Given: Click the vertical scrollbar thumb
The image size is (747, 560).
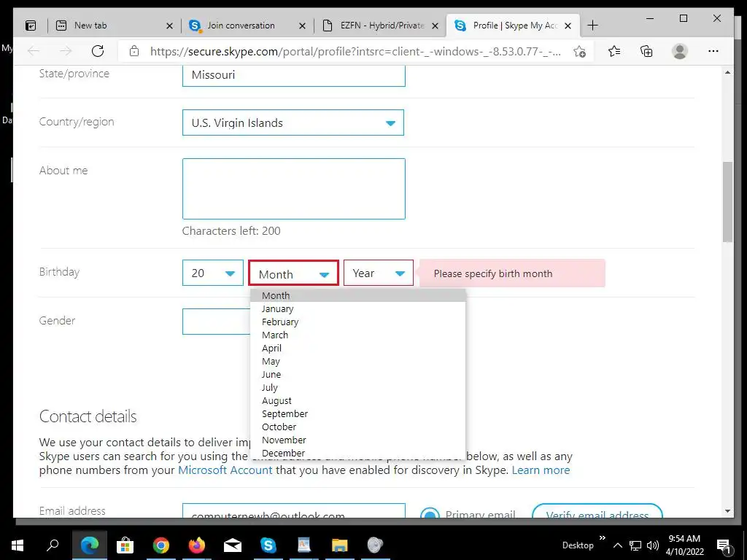Looking at the screenshot, I should point(727,202).
